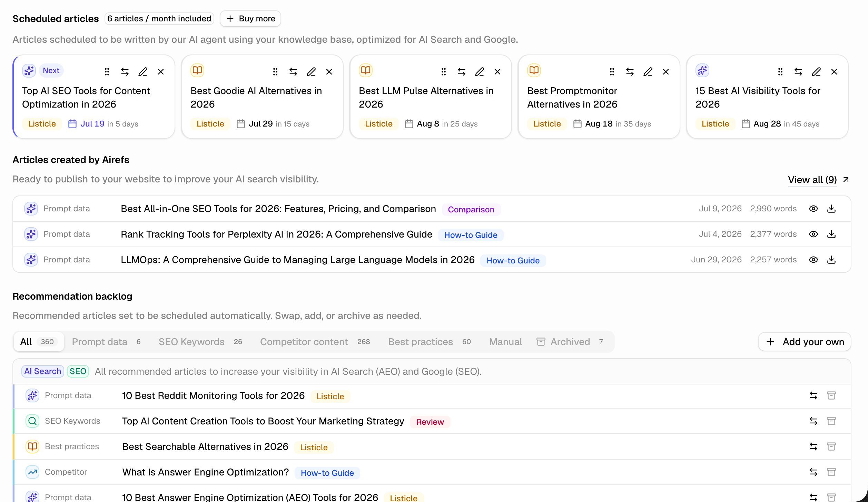The width and height of the screenshot is (868, 502).
Task: Open Best All-in-One SEO Tools article title
Action: coord(278,209)
